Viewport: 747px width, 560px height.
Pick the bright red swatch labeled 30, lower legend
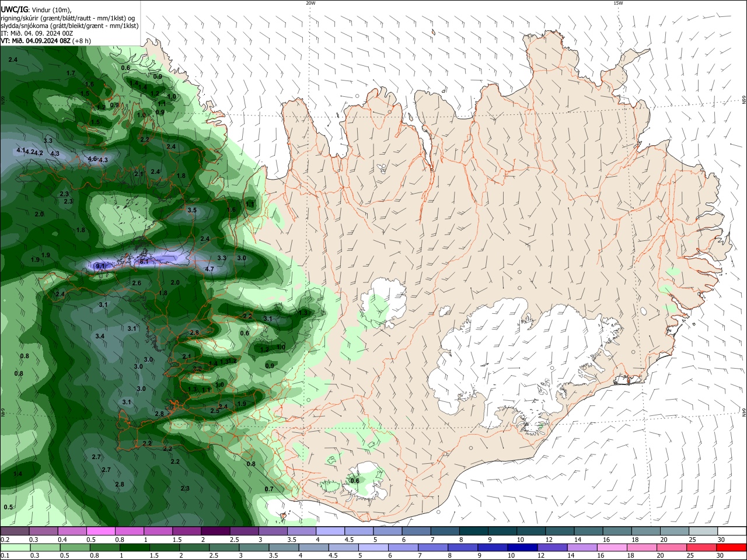point(731,547)
